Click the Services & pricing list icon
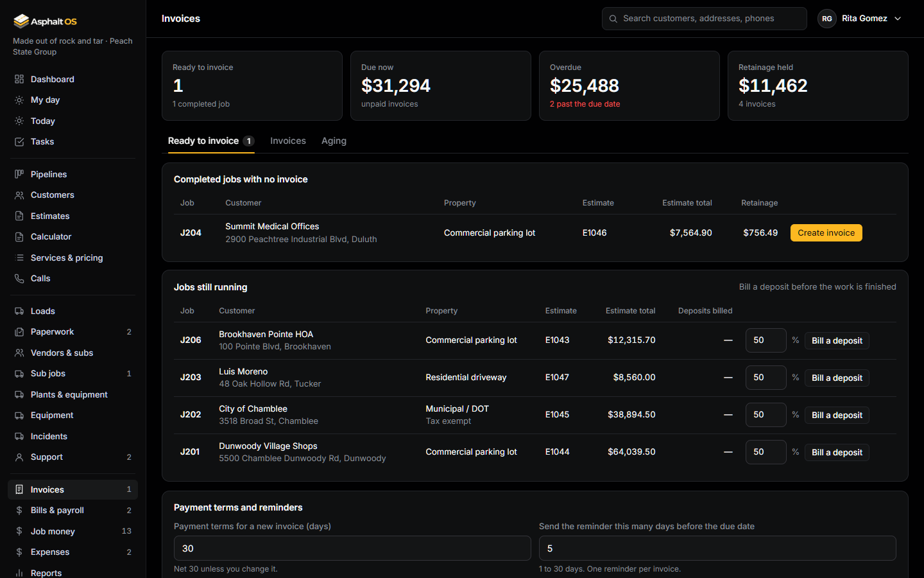This screenshot has height=578, width=924. [x=19, y=258]
